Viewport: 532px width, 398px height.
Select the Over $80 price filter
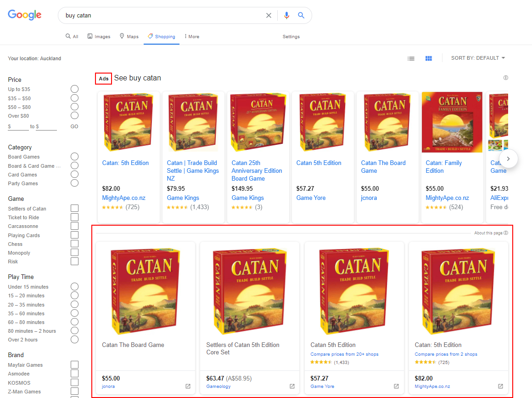point(75,116)
